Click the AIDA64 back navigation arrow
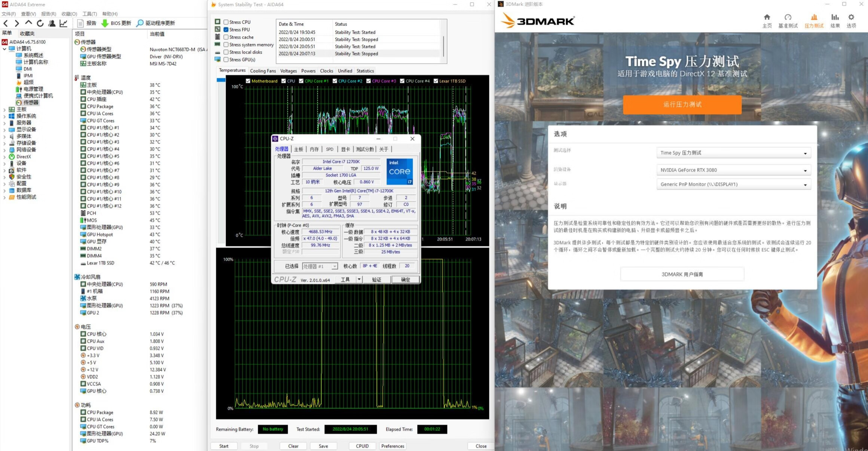 pos(6,23)
